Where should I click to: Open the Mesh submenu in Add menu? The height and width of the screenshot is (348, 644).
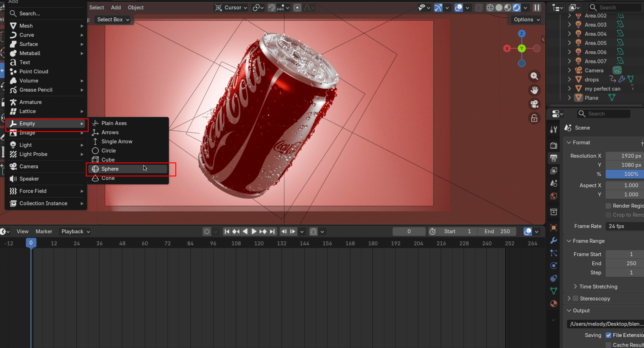[46, 26]
